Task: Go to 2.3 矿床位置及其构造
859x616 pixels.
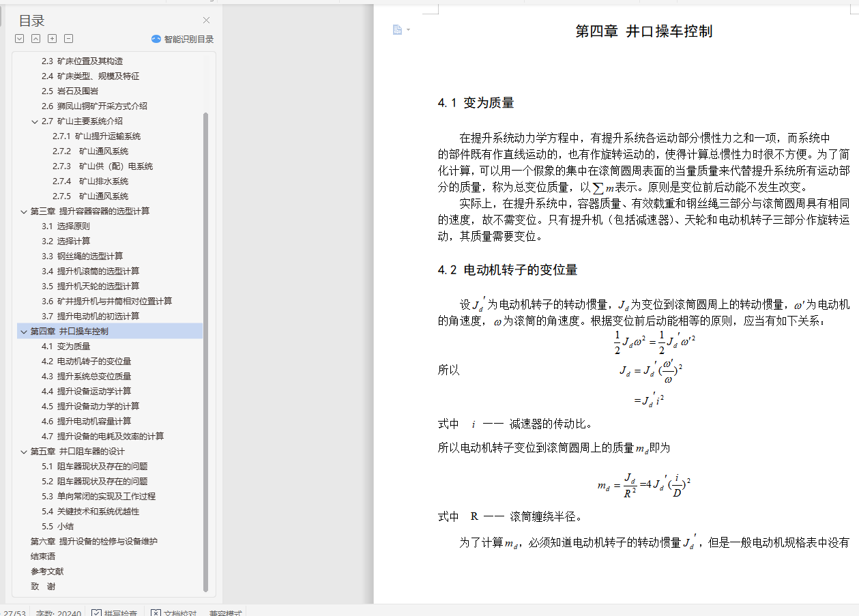Action: 82,61
